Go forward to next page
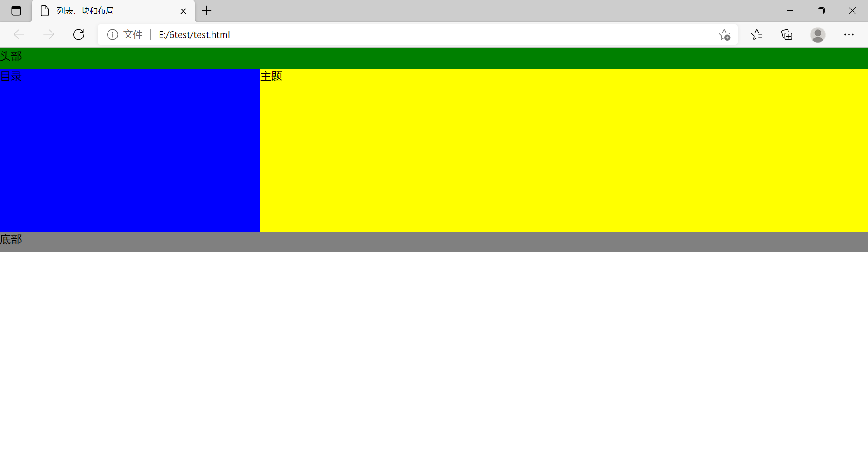 point(49,35)
